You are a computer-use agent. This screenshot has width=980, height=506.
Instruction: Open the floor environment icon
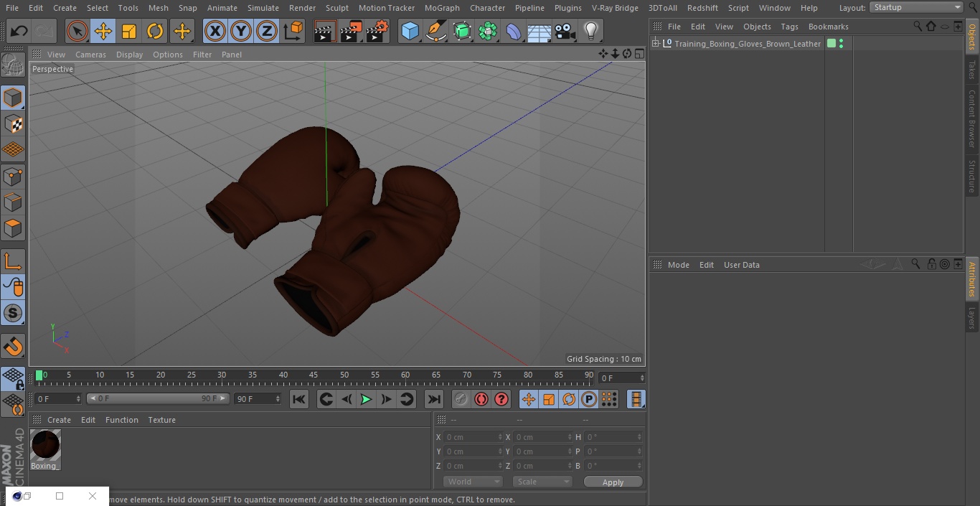(539, 31)
